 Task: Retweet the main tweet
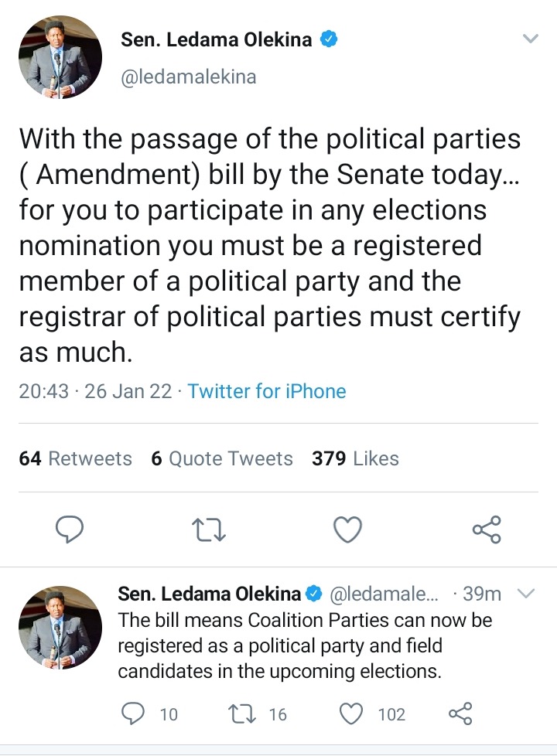click(209, 530)
